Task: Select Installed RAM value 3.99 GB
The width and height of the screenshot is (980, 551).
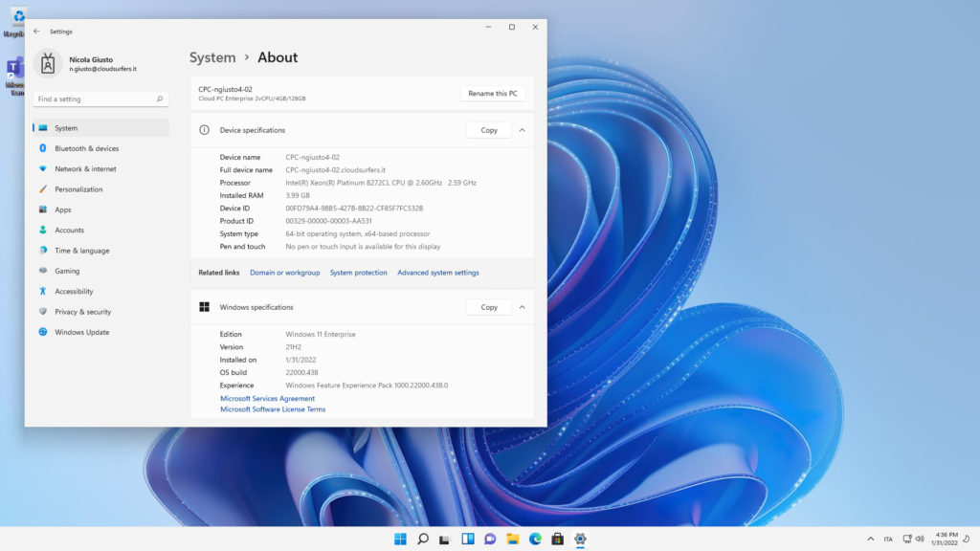Action: point(298,195)
